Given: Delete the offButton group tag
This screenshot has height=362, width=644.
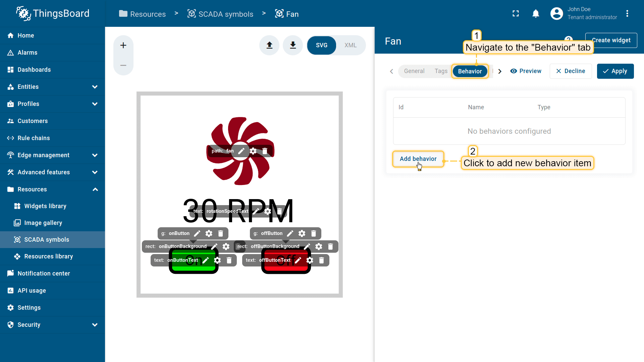Looking at the screenshot, I should [x=314, y=234].
